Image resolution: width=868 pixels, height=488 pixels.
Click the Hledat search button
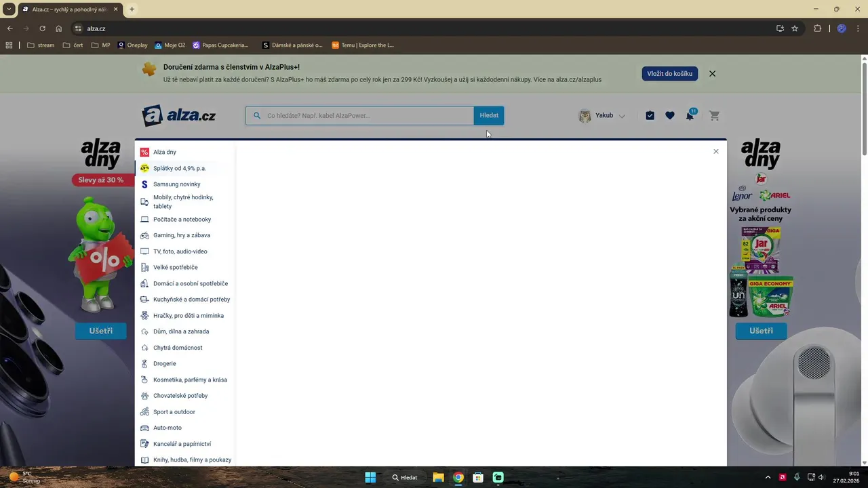[x=489, y=116]
